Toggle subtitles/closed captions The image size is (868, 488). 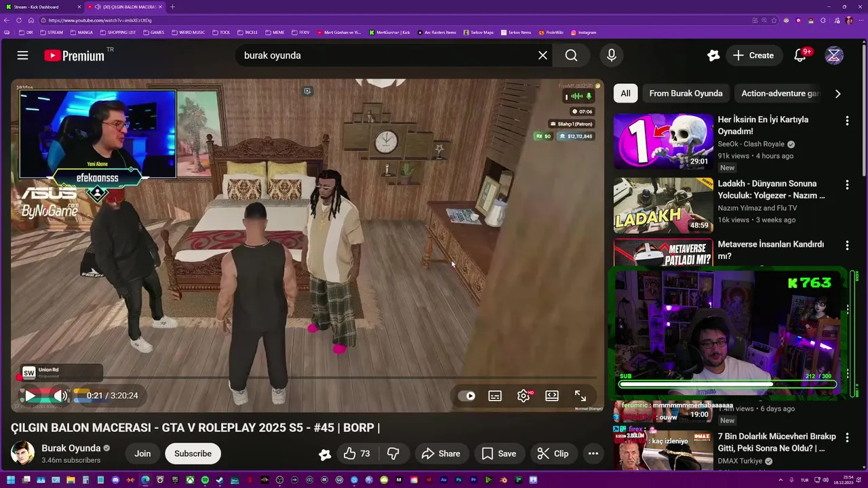[495, 396]
